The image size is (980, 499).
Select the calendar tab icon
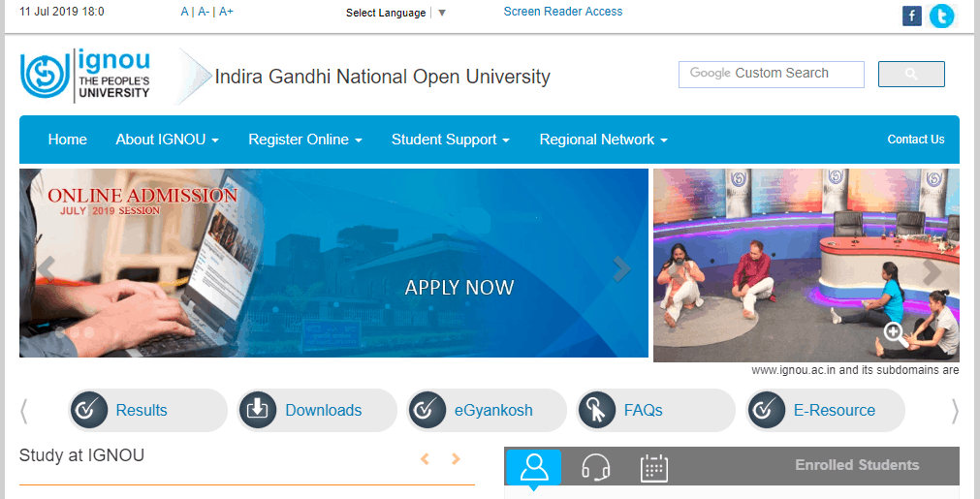click(654, 468)
